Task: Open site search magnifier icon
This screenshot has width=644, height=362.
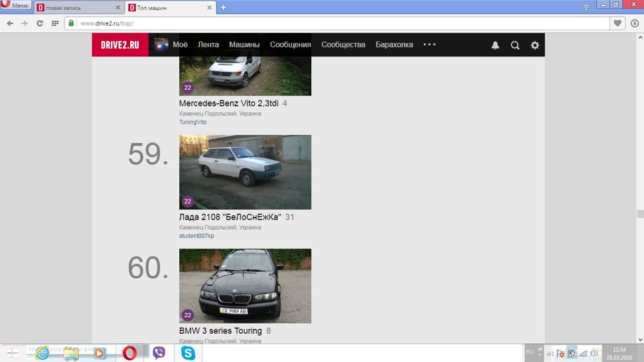Action: click(515, 45)
